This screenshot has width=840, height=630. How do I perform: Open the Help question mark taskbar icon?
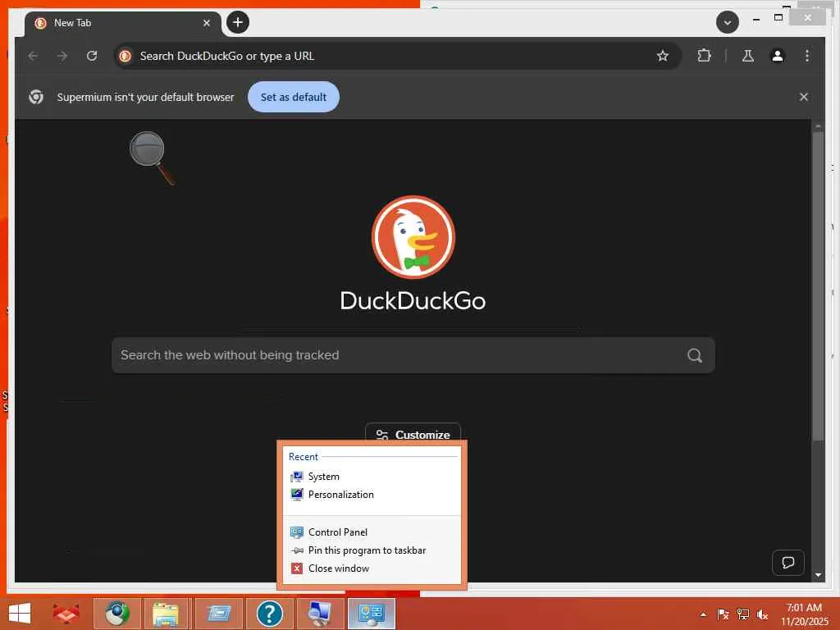269,614
